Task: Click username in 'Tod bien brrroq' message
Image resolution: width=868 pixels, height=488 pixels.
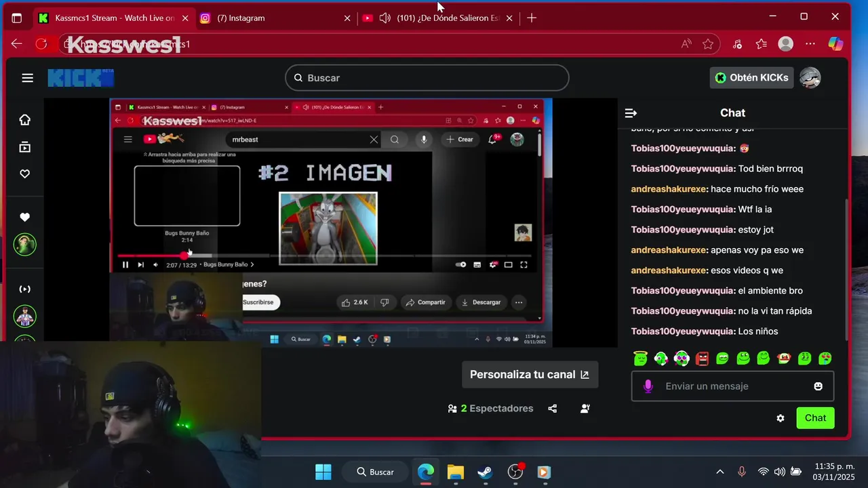Action: point(683,169)
